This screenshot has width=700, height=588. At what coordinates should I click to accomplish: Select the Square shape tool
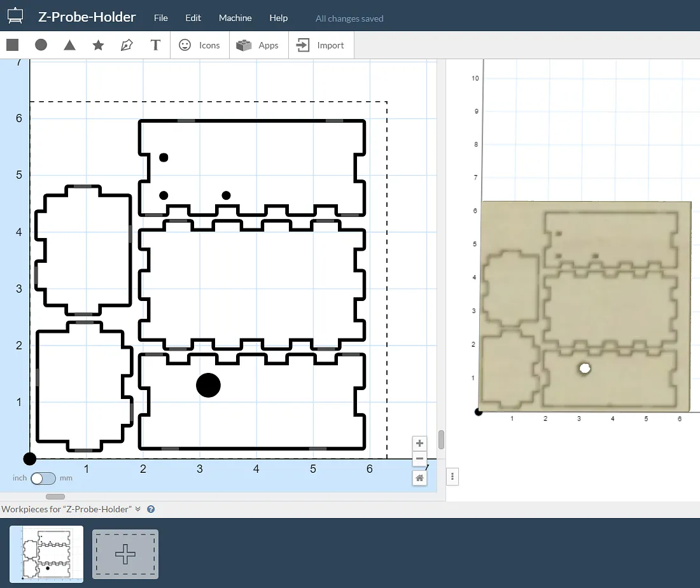coord(13,45)
